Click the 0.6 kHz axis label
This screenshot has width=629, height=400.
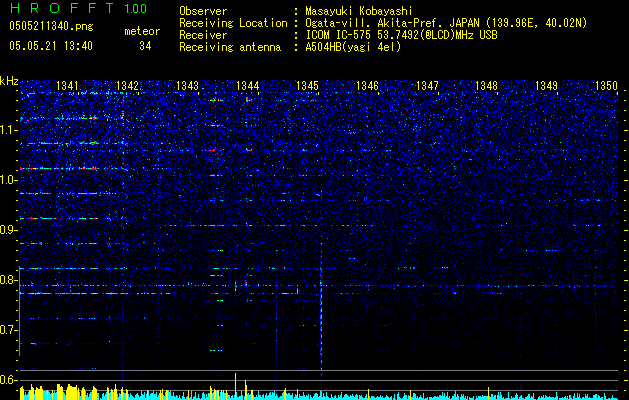9,380
